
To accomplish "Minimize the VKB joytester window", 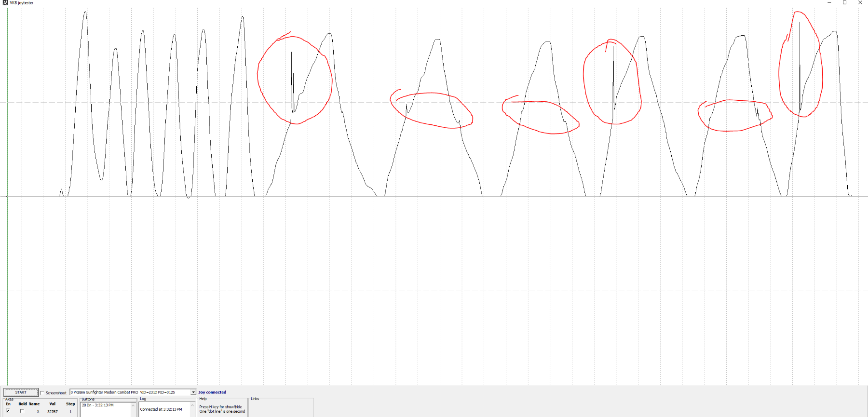I will 829,3.
